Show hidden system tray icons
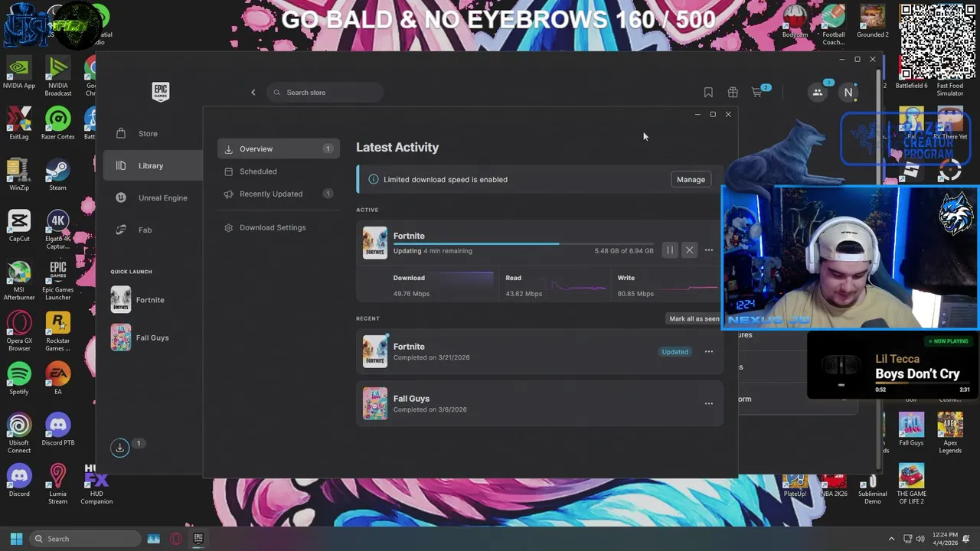 tap(891, 539)
